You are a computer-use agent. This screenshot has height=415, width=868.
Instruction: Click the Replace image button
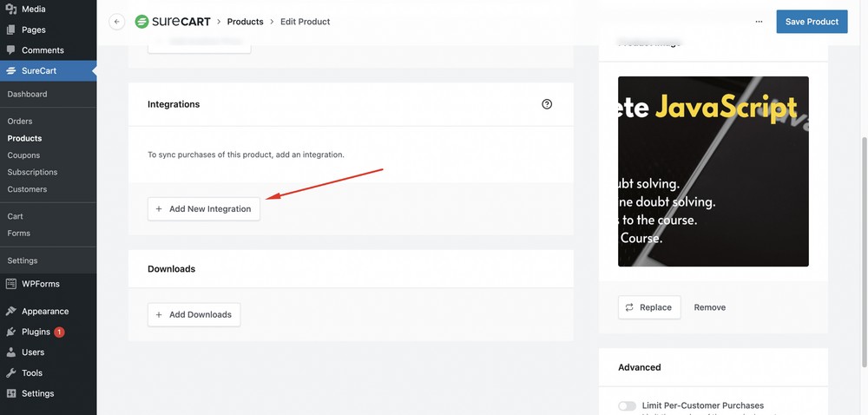649,307
